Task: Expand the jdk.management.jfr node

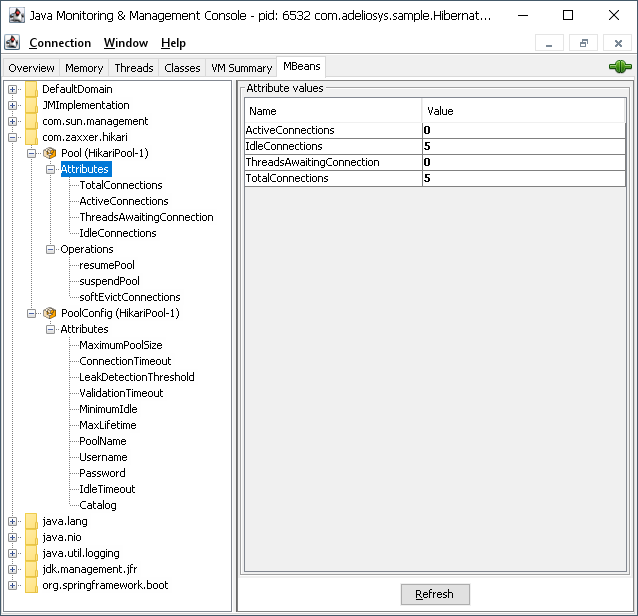Action: click(x=12, y=570)
